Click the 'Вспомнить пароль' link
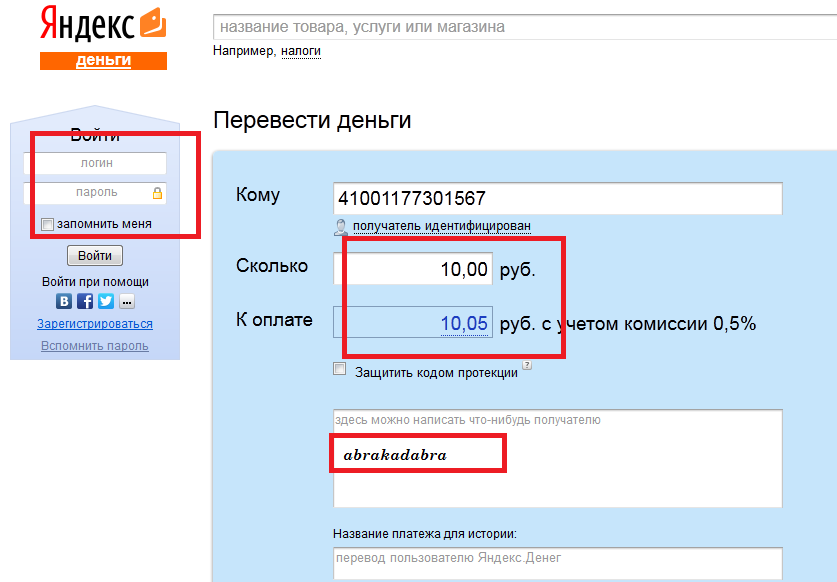 pos(94,345)
